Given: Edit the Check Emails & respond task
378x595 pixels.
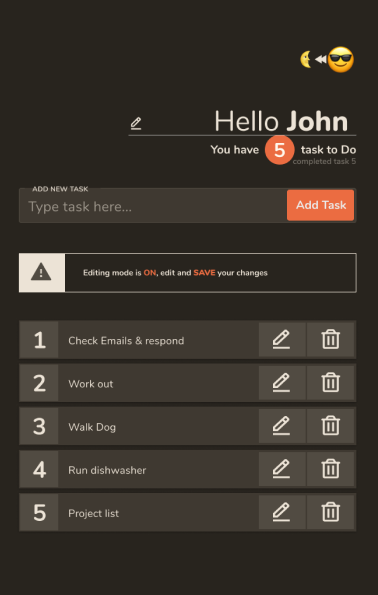Looking at the screenshot, I should coord(282,340).
